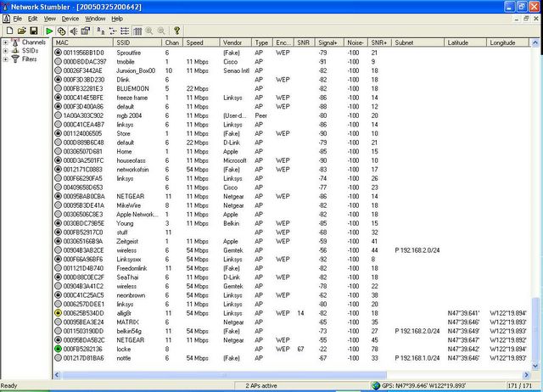Viewport: 543px width, 392px height.
Task: Click the speaker sound toolbar icon
Action: pos(74,31)
